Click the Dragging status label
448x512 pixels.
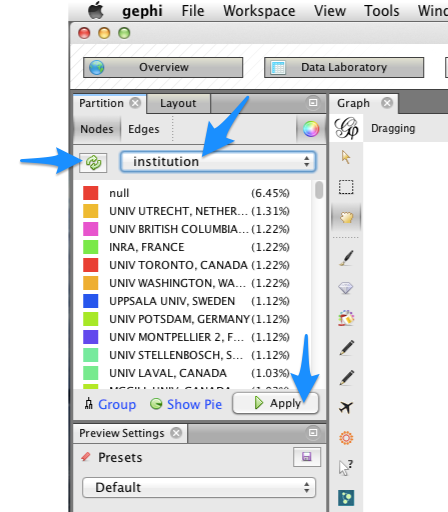pyautogui.click(x=393, y=128)
